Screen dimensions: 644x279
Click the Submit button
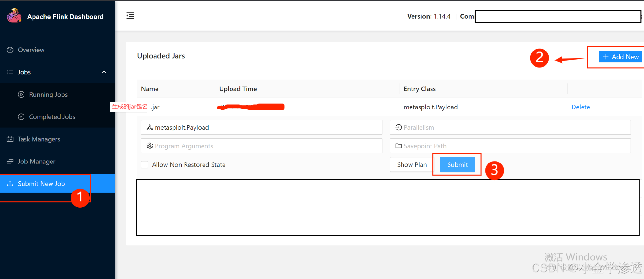458,164
